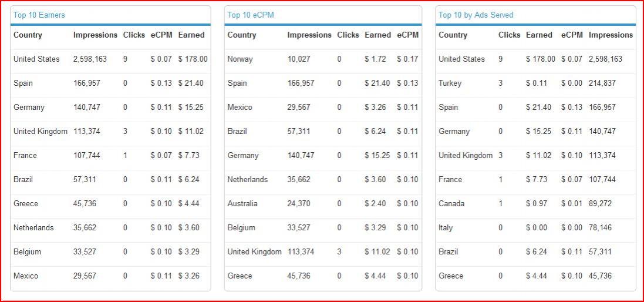Select Turkey in the Ads Served table
The width and height of the screenshot is (644, 302).
[450, 83]
